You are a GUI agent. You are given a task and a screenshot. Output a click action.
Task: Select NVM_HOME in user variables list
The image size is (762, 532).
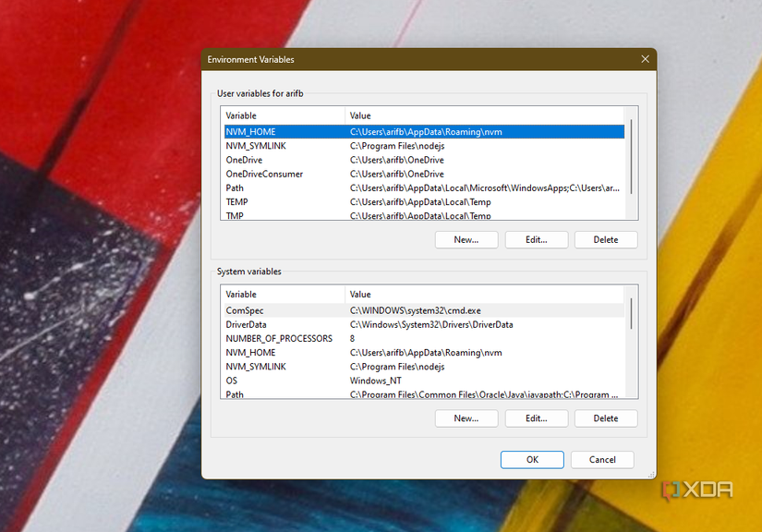coord(250,132)
